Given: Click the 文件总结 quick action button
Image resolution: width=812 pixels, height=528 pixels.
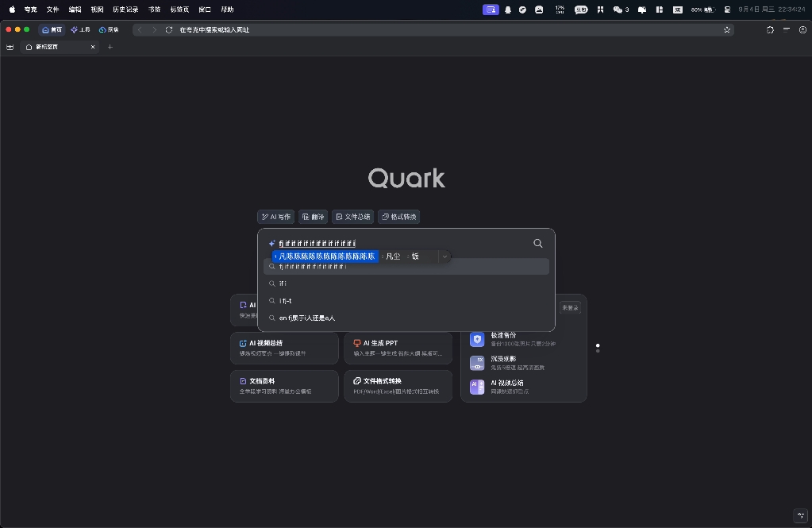Looking at the screenshot, I should 352,217.
